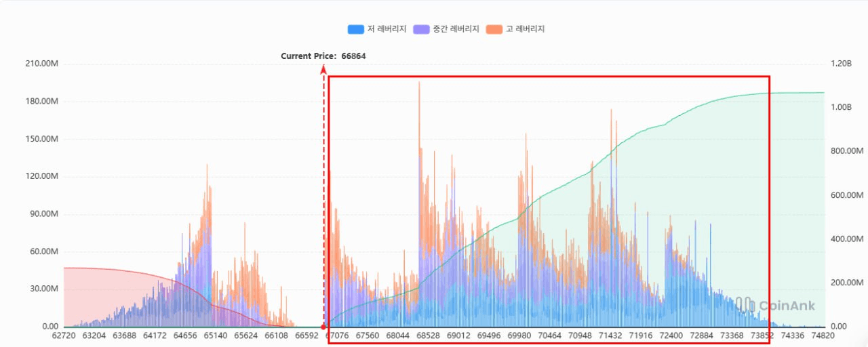Click the red arrowhead atop the price line
Image resolution: width=868 pixels, height=347 pixels.
coord(323,69)
